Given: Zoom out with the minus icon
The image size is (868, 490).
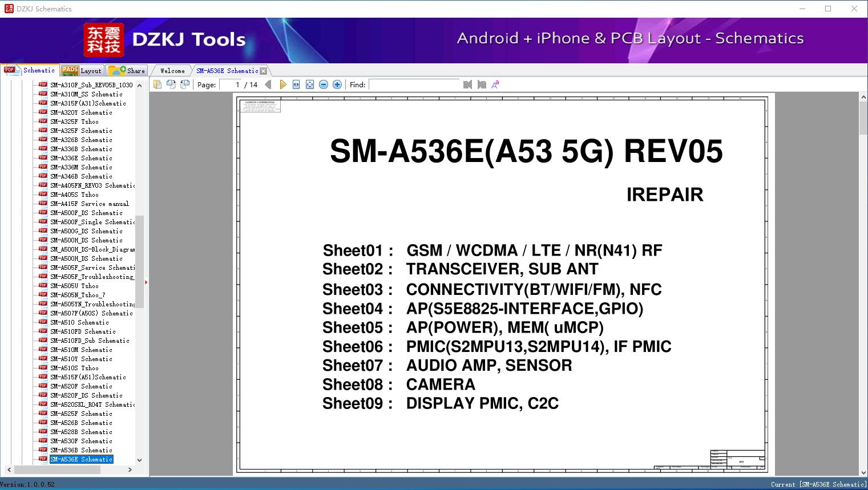Looking at the screenshot, I should pos(324,84).
